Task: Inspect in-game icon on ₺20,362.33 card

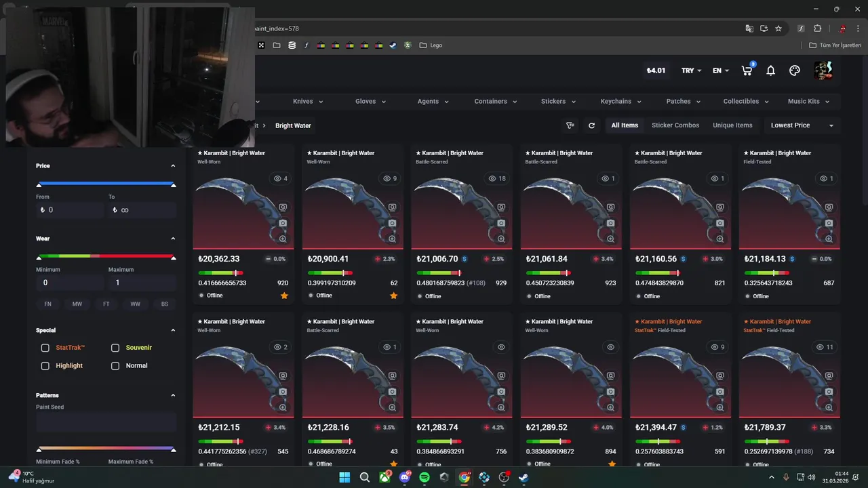Action: click(283, 207)
